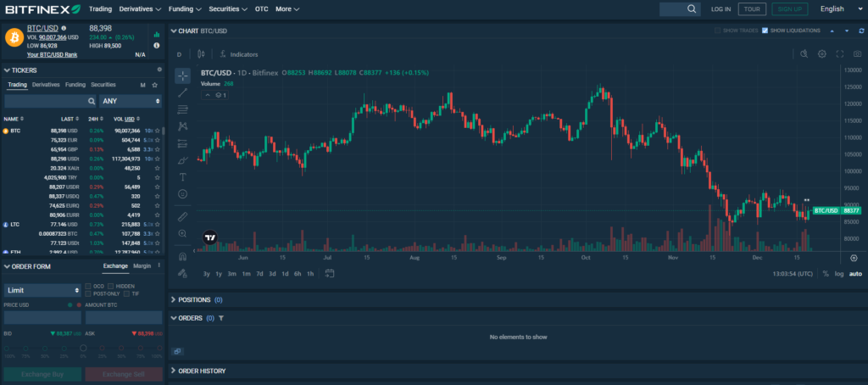Open the chart Indicators menu
Screen dimensions: 868x385
coord(238,54)
